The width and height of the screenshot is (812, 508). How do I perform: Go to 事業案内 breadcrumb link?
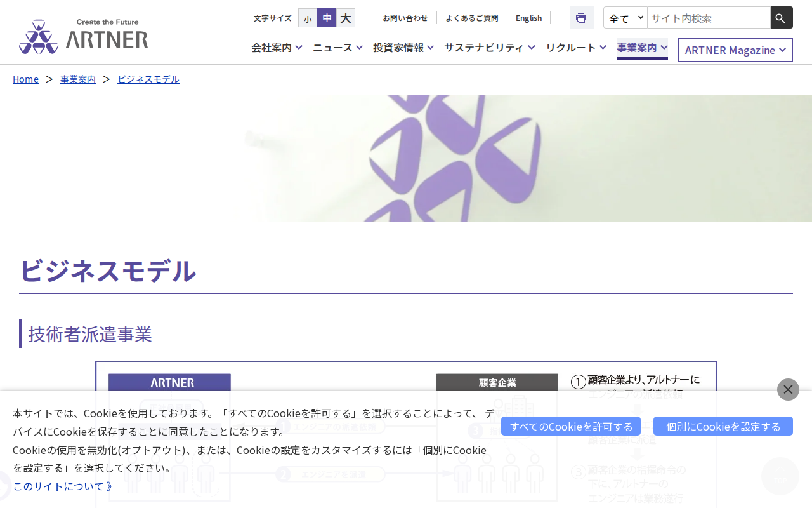pos(78,79)
